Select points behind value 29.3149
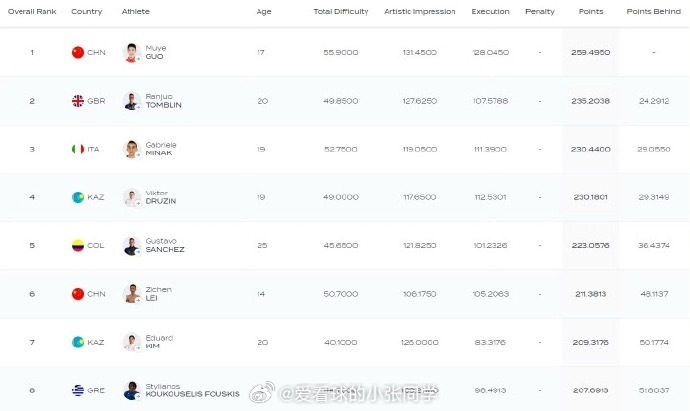 [654, 197]
